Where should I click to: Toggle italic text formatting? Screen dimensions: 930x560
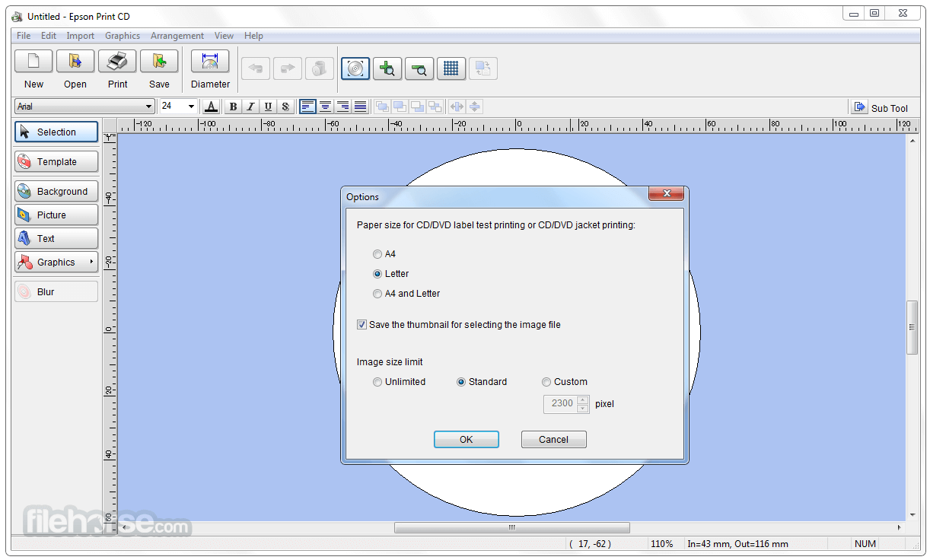(x=250, y=107)
